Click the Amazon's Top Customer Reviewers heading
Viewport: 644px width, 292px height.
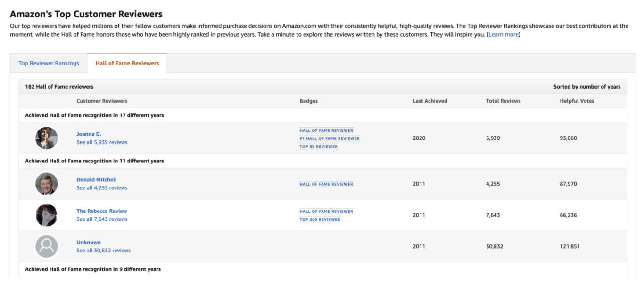[x=86, y=14]
